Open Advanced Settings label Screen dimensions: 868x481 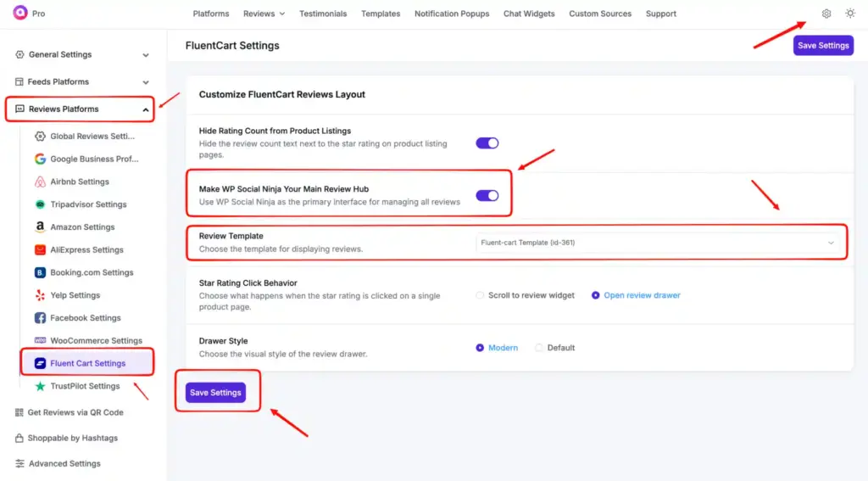tap(64, 463)
